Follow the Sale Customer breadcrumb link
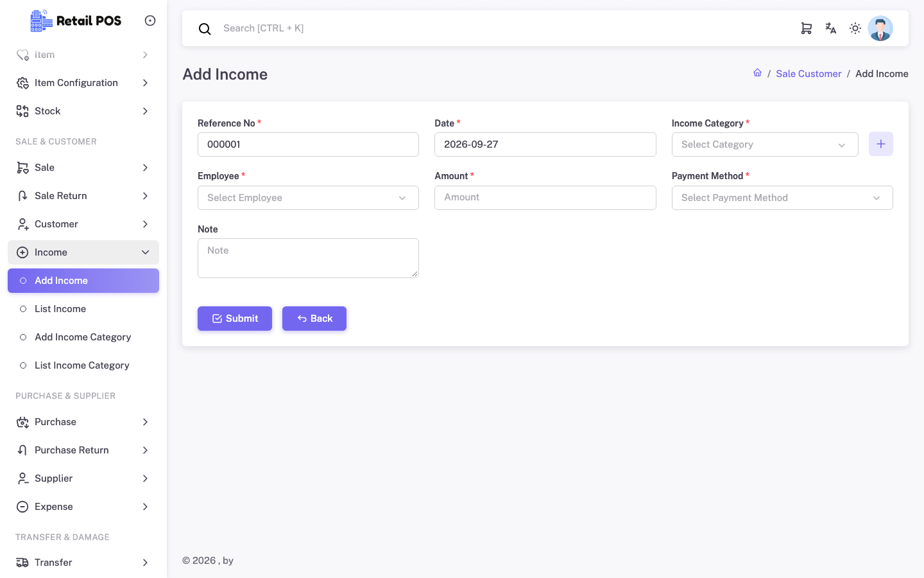This screenshot has height=578, width=924. click(809, 74)
